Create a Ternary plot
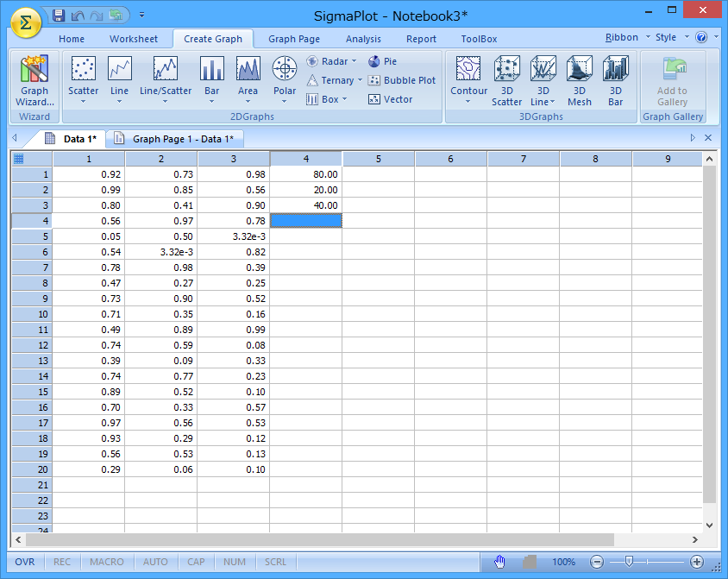Screen dimensions: 728x579 [x=334, y=80]
